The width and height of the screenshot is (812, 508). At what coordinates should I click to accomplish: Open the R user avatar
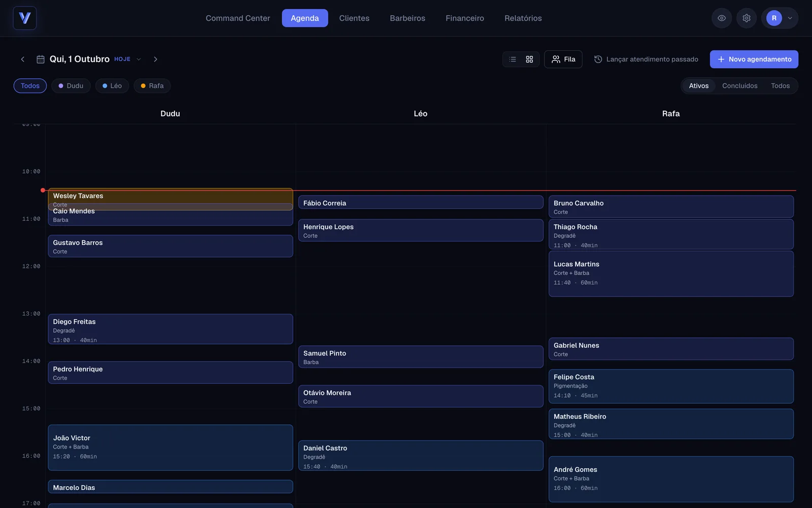tap(774, 18)
